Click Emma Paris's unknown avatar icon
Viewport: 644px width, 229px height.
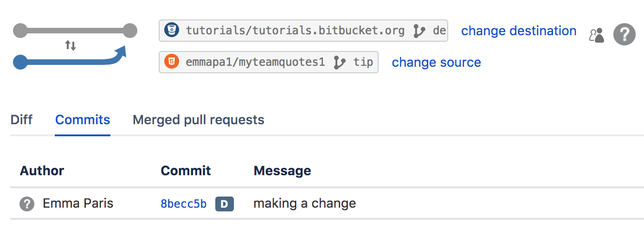27,204
